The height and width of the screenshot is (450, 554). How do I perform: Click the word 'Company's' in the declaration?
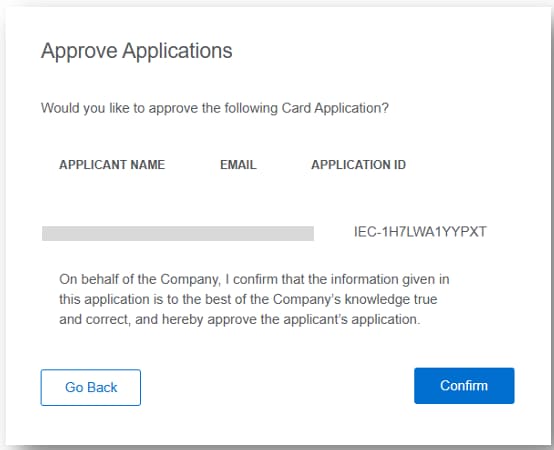(307, 300)
